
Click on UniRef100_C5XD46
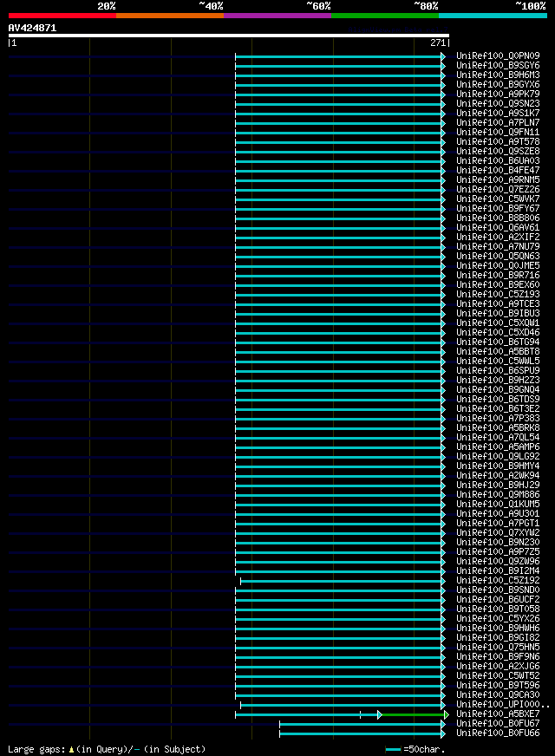click(x=498, y=332)
